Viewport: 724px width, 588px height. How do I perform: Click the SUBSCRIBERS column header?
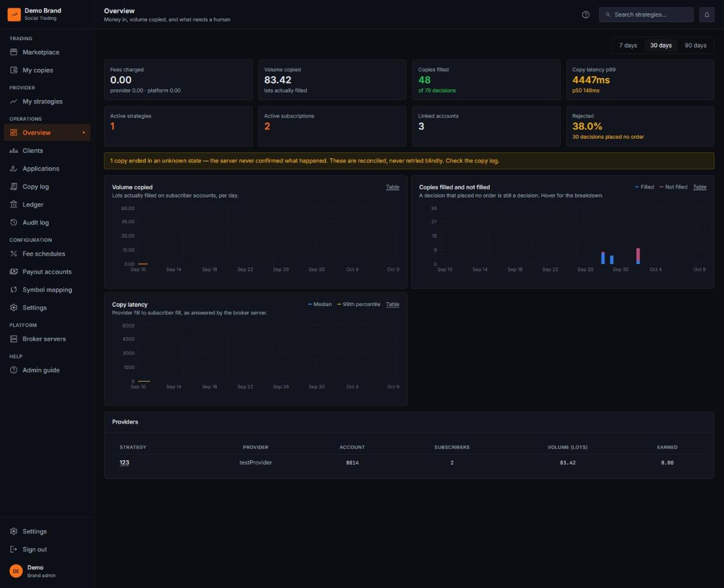click(x=452, y=447)
